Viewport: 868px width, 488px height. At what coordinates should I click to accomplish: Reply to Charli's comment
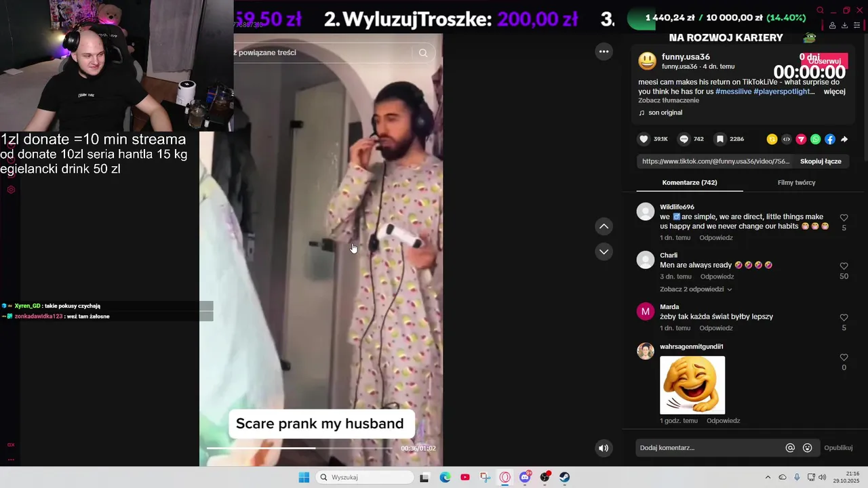(x=717, y=277)
